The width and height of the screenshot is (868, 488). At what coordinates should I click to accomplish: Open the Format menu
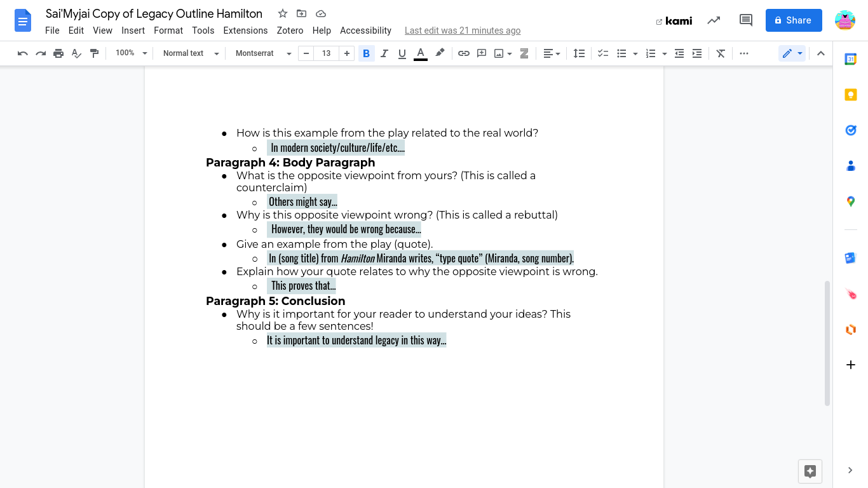168,30
